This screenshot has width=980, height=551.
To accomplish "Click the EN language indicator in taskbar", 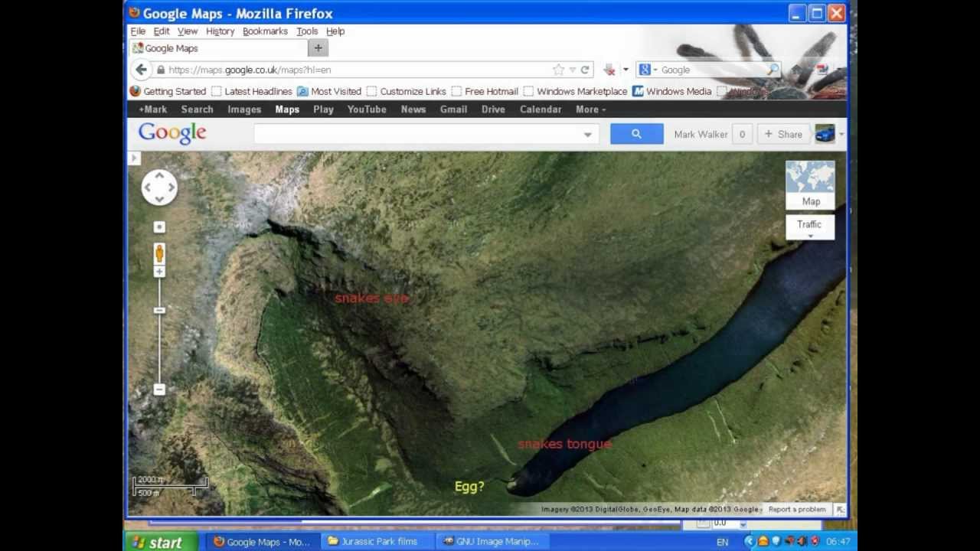I will (x=722, y=542).
